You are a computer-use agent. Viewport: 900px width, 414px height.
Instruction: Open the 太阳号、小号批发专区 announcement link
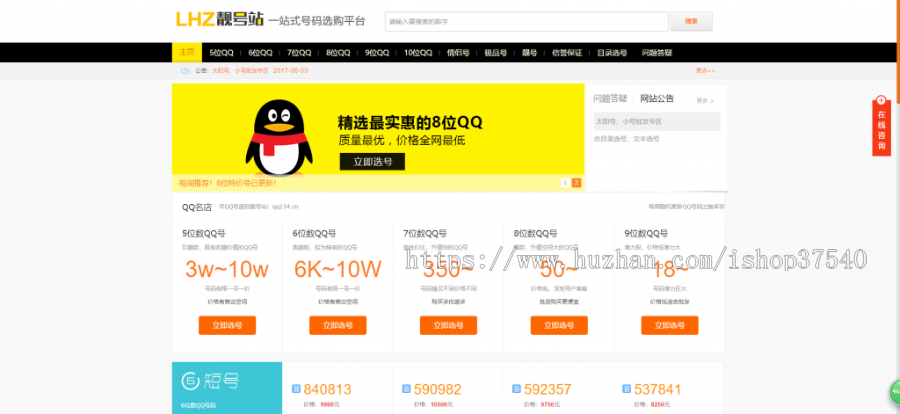click(x=629, y=121)
